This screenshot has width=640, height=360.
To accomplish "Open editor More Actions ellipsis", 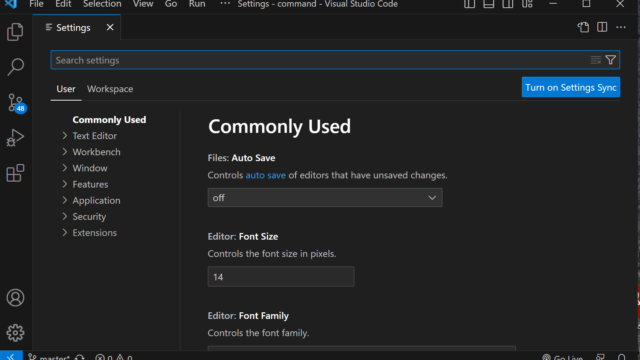I will pyautogui.click(x=621, y=27).
